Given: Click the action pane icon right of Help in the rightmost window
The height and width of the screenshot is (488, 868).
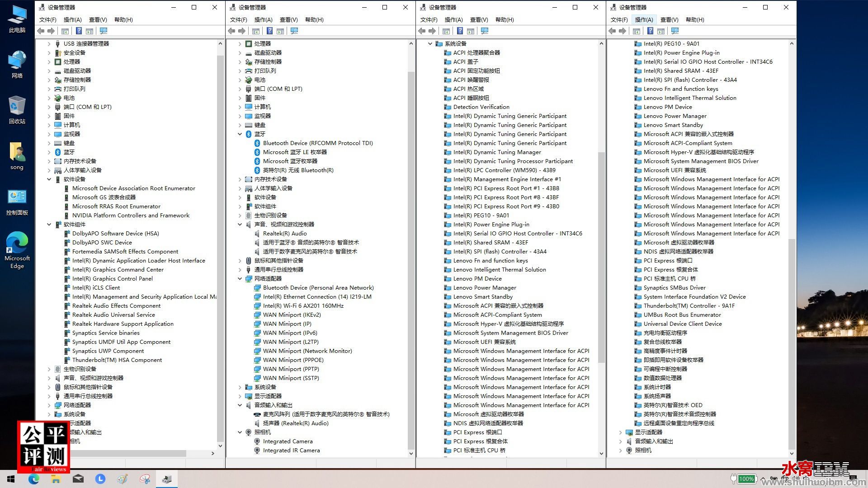Looking at the screenshot, I should (x=661, y=31).
